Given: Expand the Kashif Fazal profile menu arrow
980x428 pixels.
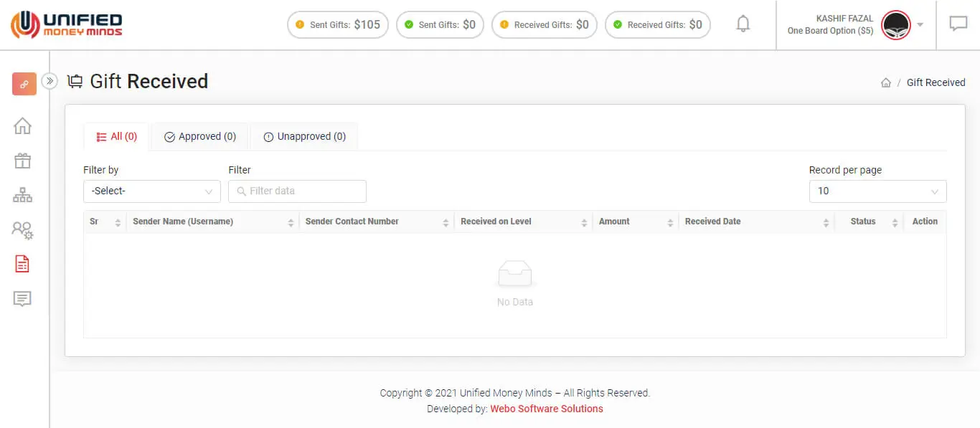Looking at the screenshot, I should (x=920, y=25).
